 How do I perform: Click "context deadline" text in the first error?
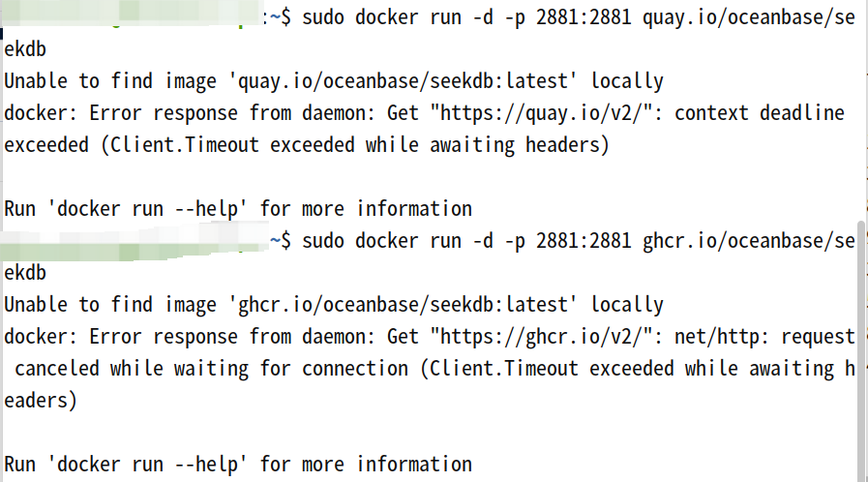(x=760, y=113)
